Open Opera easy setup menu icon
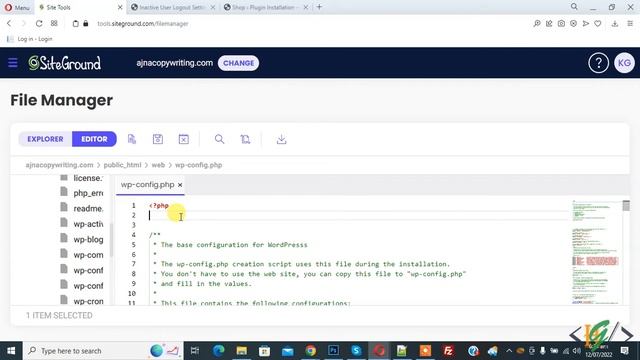Screen dimensions: 640x360 click(630, 24)
